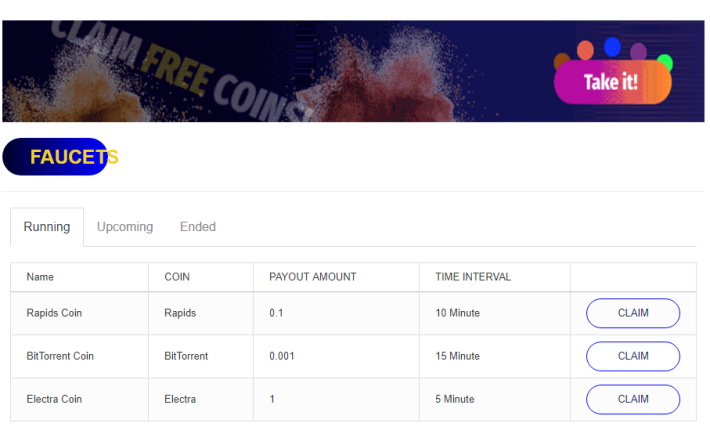Claim the Rapids Coin faucet

633,313
